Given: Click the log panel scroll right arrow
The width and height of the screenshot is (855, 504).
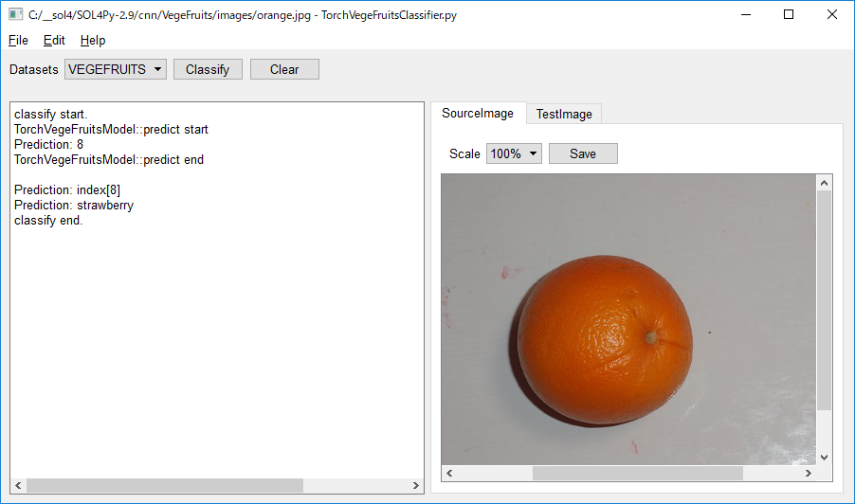Looking at the screenshot, I should [415, 485].
